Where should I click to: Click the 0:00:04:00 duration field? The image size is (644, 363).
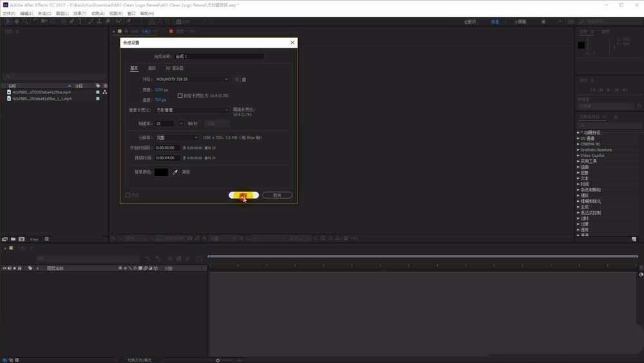(167, 158)
